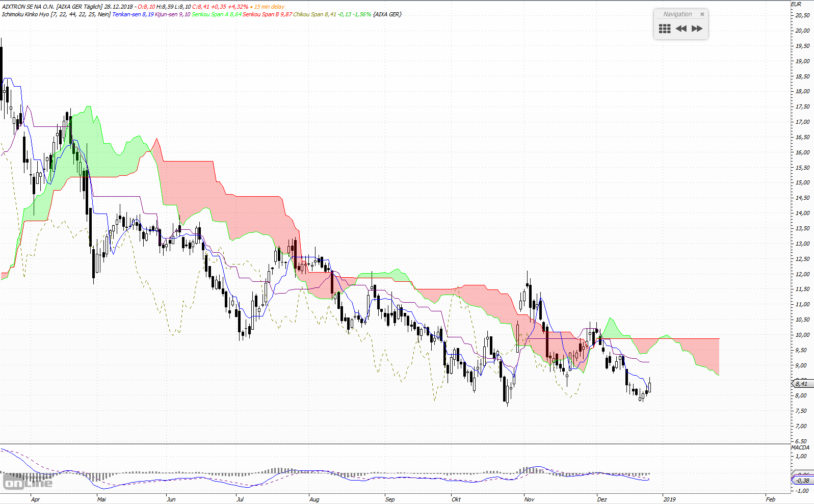Click the Nov label on the time axis

[530, 499]
